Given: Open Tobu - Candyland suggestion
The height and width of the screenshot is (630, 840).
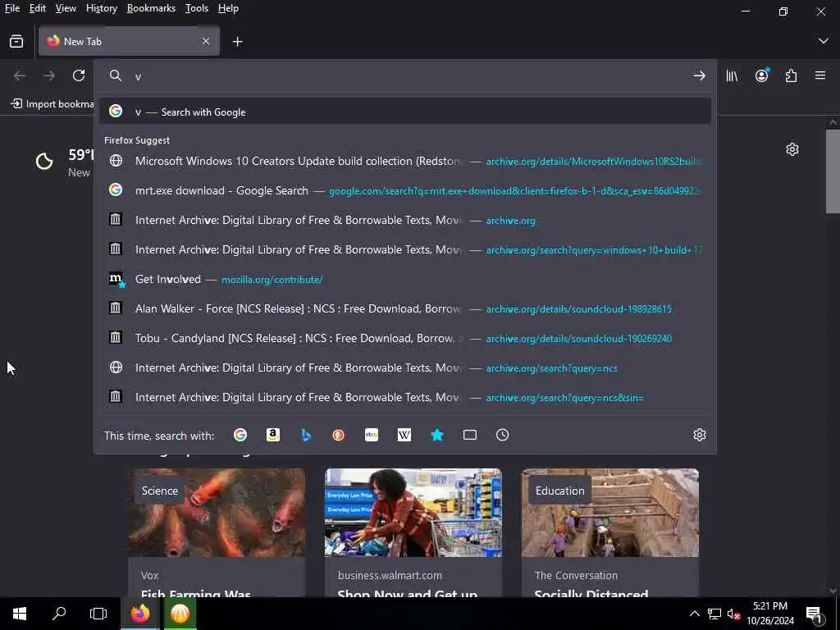Looking at the screenshot, I should point(405,338).
